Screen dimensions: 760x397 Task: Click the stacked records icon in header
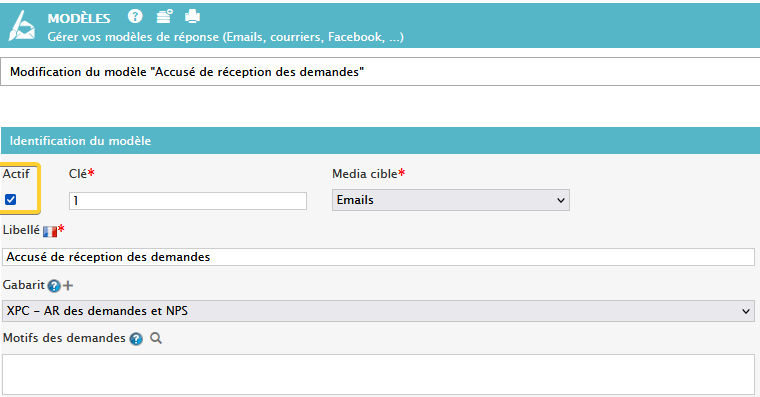point(164,16)
